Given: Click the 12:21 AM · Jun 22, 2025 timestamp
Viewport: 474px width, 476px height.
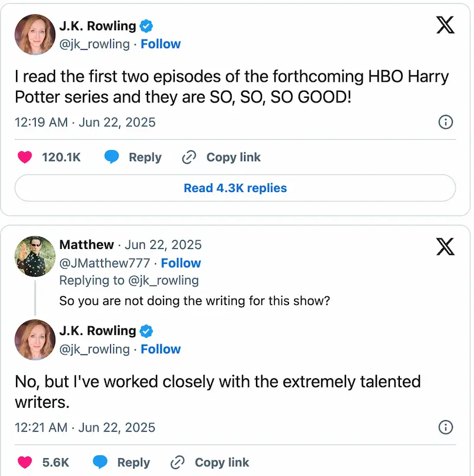Looking at the screenshot, I should coord(85,427).
